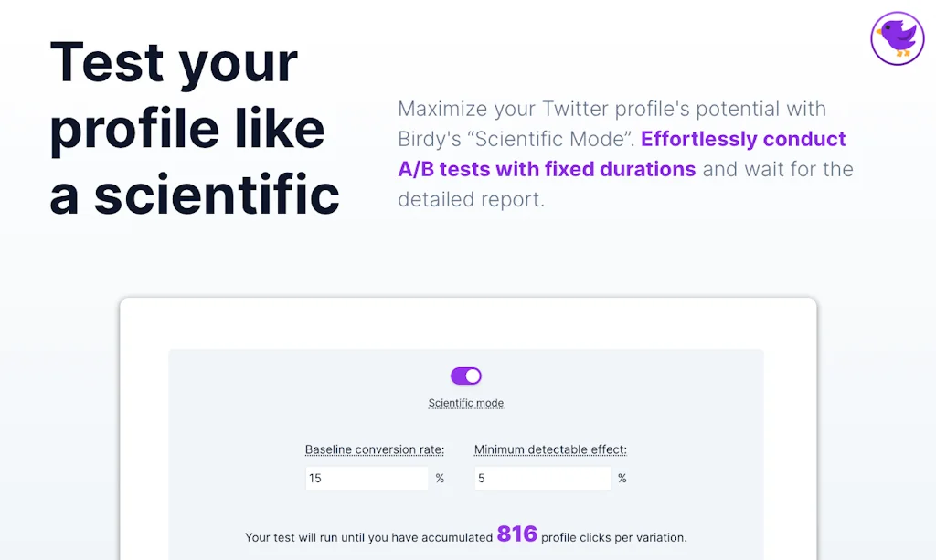The image size is (936, 560).
Task: Click 'profile clicks per variation' text
Action: tap(613, 537)
